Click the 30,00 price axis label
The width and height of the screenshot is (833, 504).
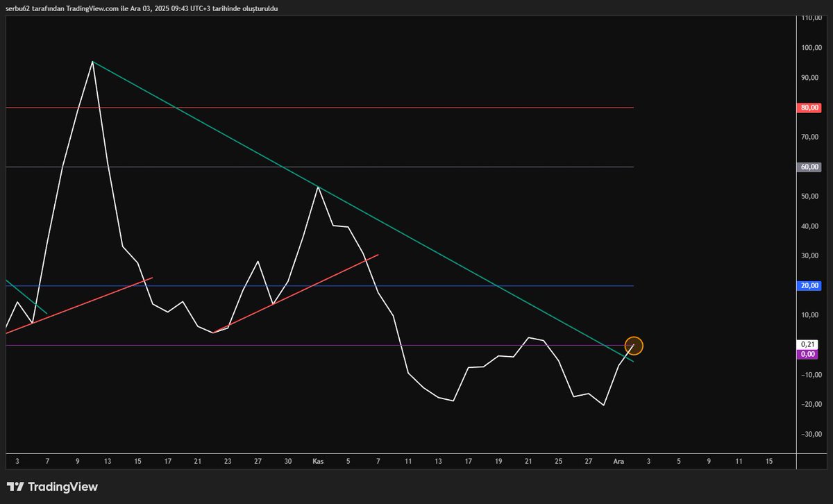pos(810,256)
